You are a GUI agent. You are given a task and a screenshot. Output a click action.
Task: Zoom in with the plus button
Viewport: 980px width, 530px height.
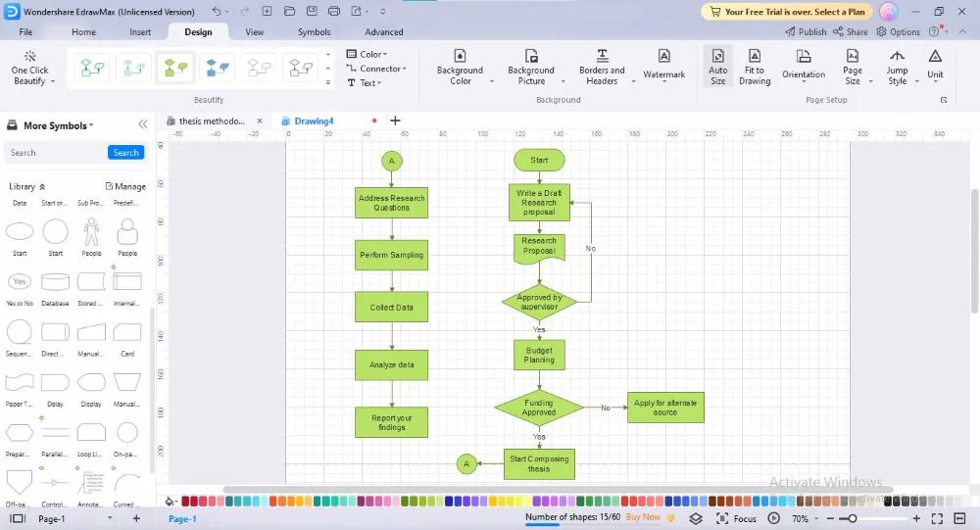pos(916,519)
